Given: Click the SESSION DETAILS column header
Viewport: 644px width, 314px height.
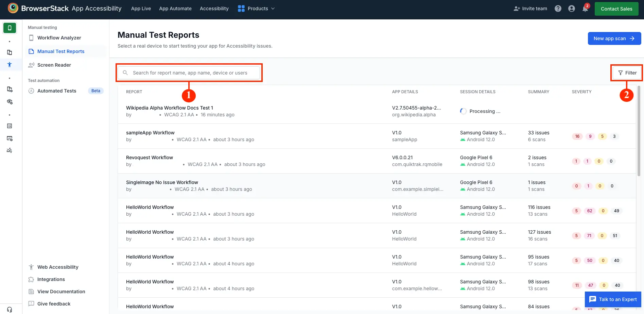Looking at the screenshot, I should point(477,92).
